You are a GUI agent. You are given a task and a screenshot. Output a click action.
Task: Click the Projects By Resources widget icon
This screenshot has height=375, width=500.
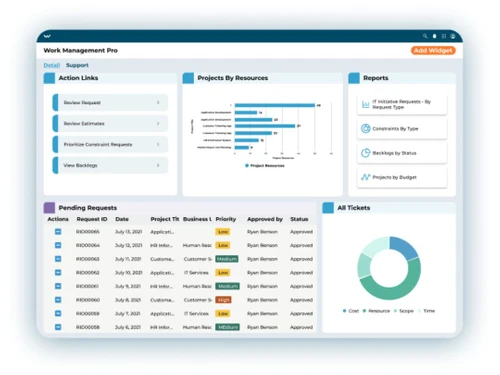click(188, 78)
